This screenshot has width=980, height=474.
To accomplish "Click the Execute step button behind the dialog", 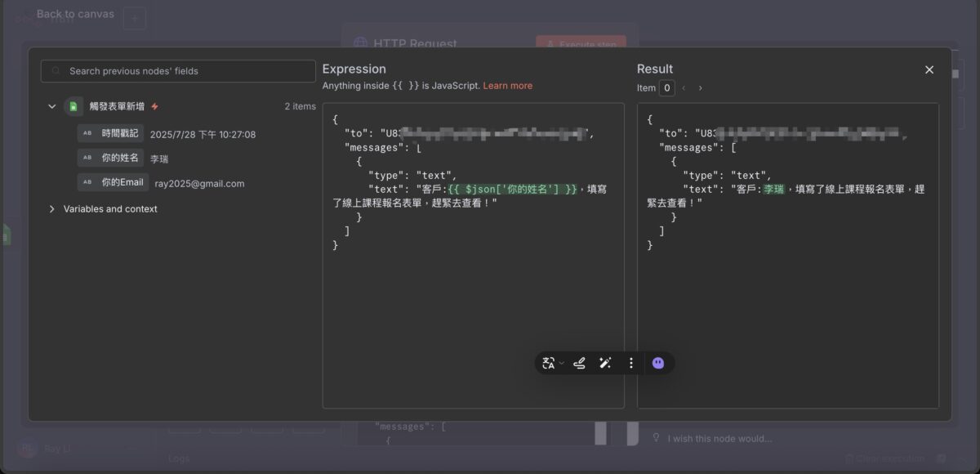I will tap(581, 43).
